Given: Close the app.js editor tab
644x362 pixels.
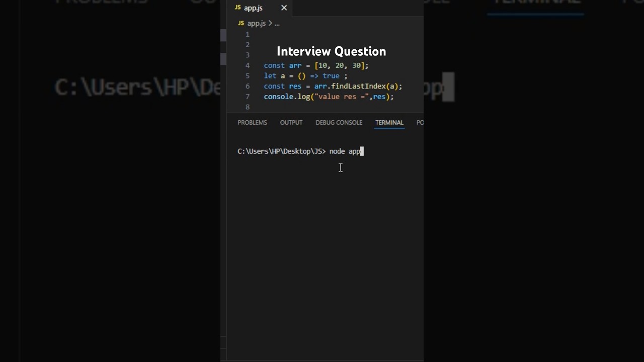Looking at the screenshot, I should point(284,8).
